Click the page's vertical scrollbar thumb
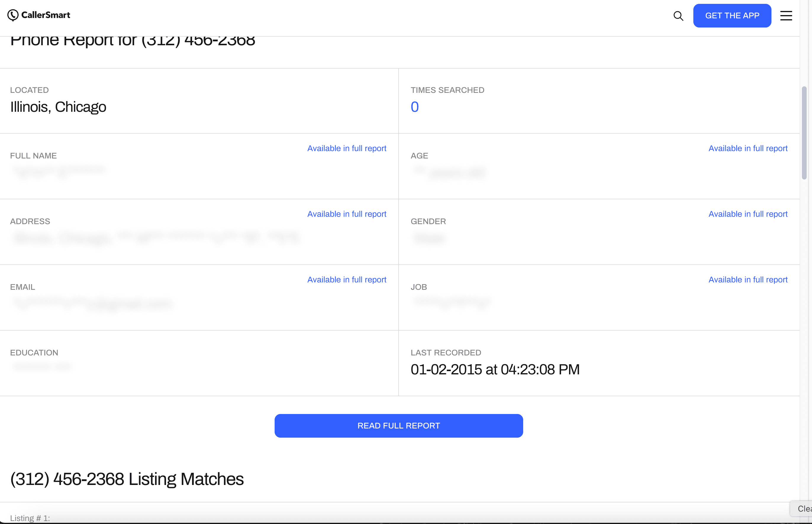 (804, 133)
